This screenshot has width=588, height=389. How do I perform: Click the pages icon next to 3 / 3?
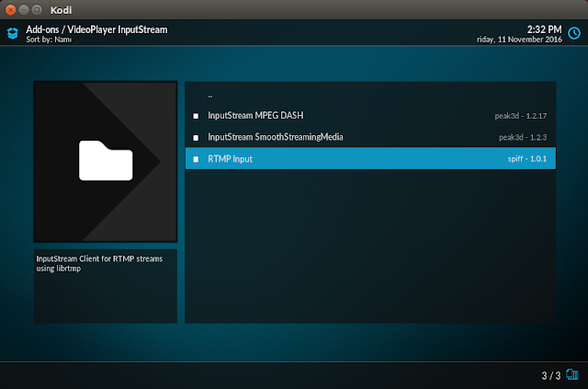pos(572,374)
